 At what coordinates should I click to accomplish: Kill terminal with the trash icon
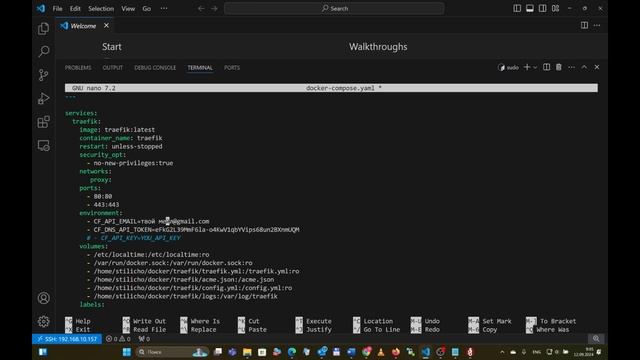point(559,67)
